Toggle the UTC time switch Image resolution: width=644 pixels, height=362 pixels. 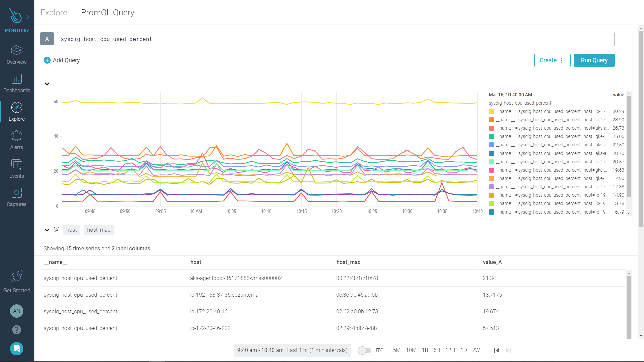[364, 350]
